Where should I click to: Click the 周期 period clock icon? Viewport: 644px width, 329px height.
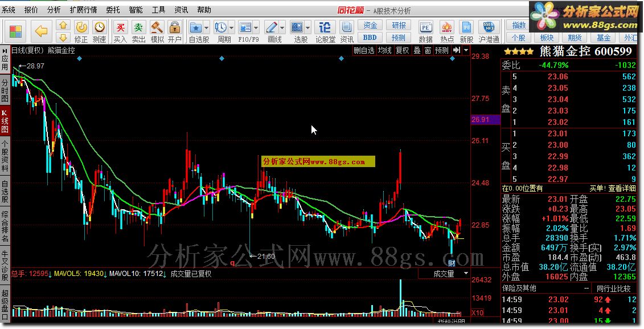(221, 27)
